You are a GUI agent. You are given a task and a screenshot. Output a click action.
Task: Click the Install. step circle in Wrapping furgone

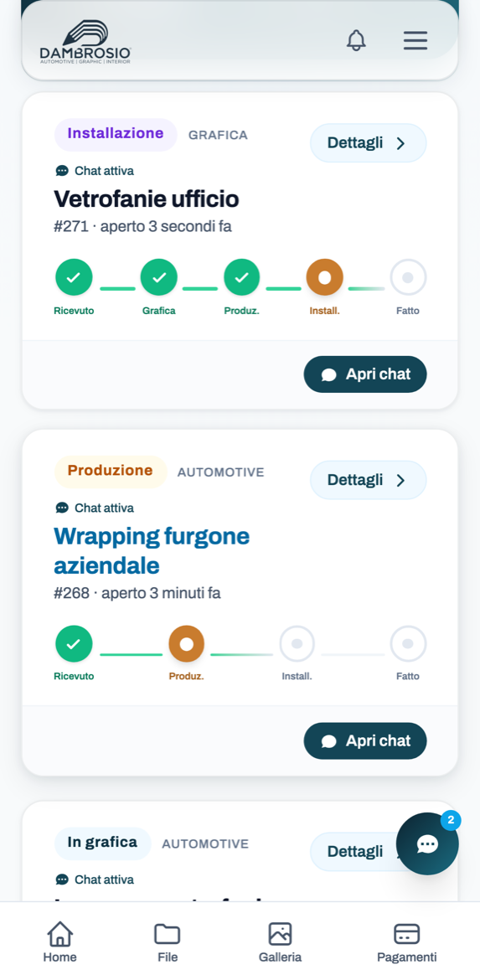[x=297, y=643]
